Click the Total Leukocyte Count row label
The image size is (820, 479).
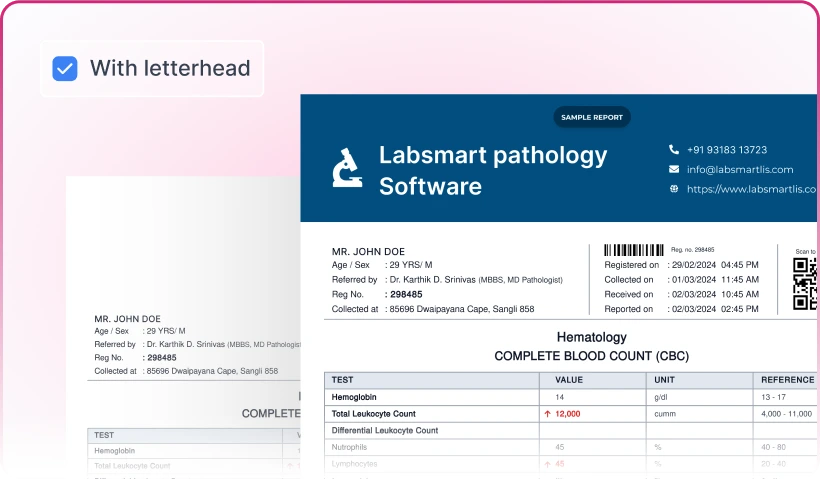pos(373,414)
